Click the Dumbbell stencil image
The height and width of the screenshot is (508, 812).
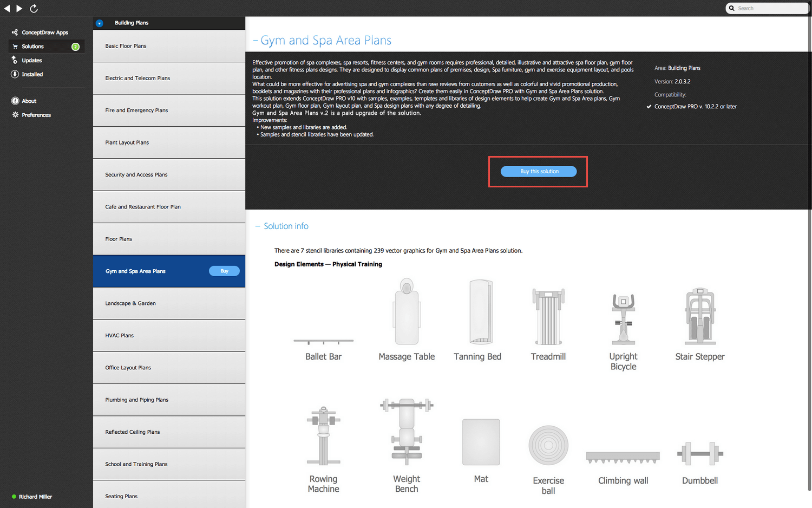700,454
